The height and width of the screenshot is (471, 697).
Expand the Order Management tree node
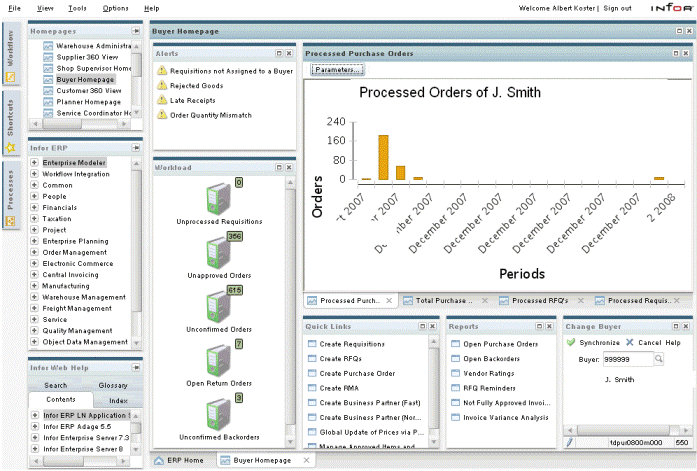click(35, 252)
